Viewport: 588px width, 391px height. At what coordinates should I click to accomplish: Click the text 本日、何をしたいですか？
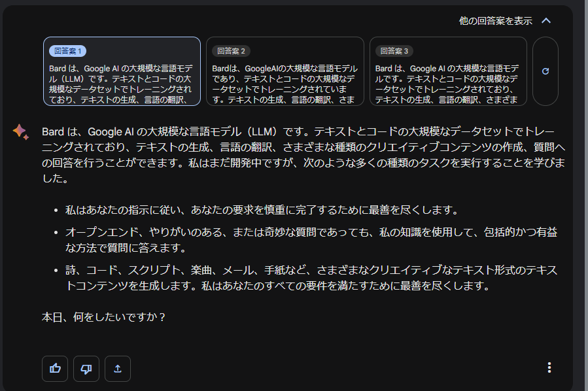[x=104, y=317]
